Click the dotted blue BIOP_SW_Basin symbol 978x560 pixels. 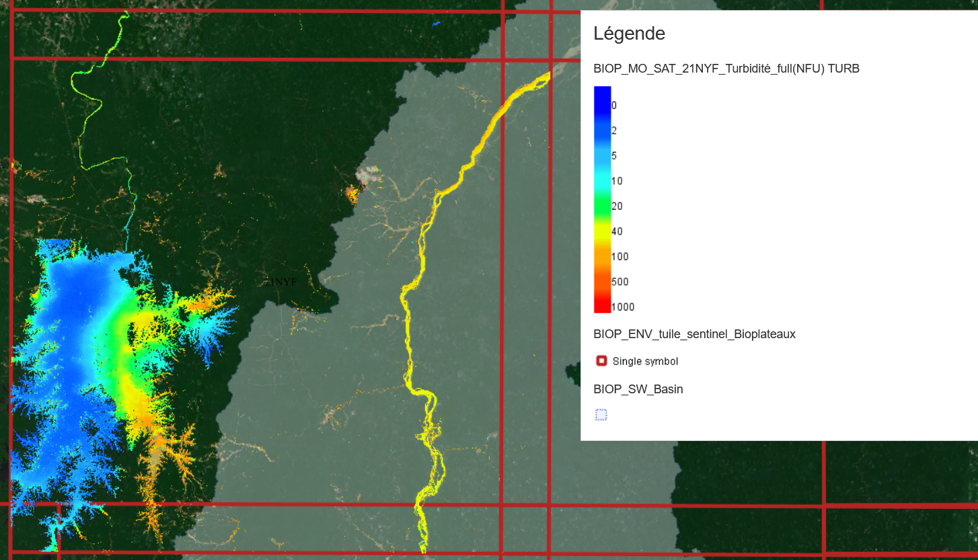click(x=601, y=415)
